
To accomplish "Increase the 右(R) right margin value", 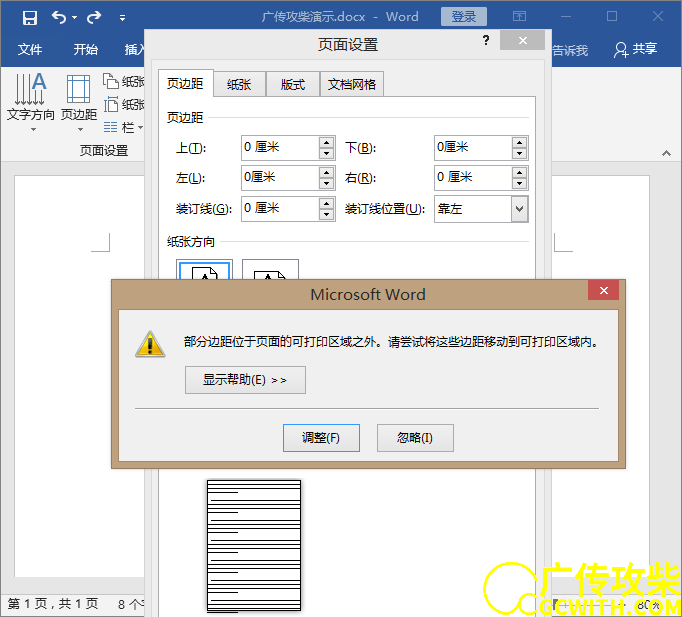I will coord(519,172).
